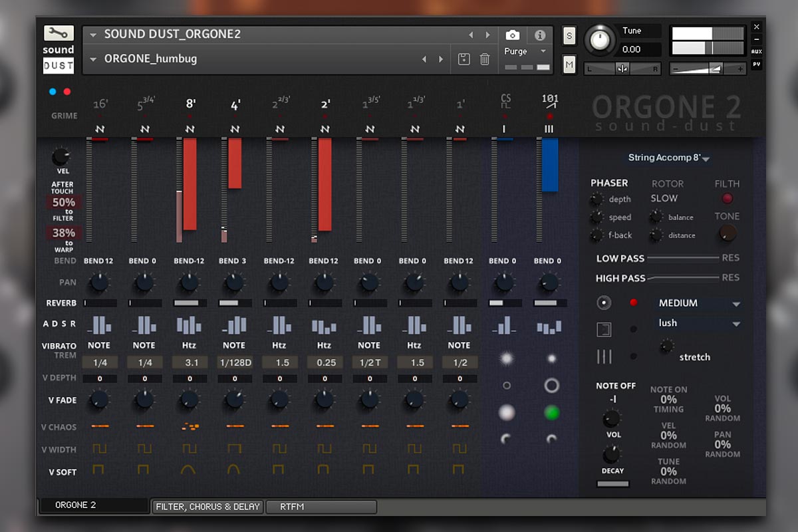Image resolution: width=798 pixels, height=532 pixels.
Task: Select previous snapshot arrow for ORGONE_humbug
Action: 424,59
